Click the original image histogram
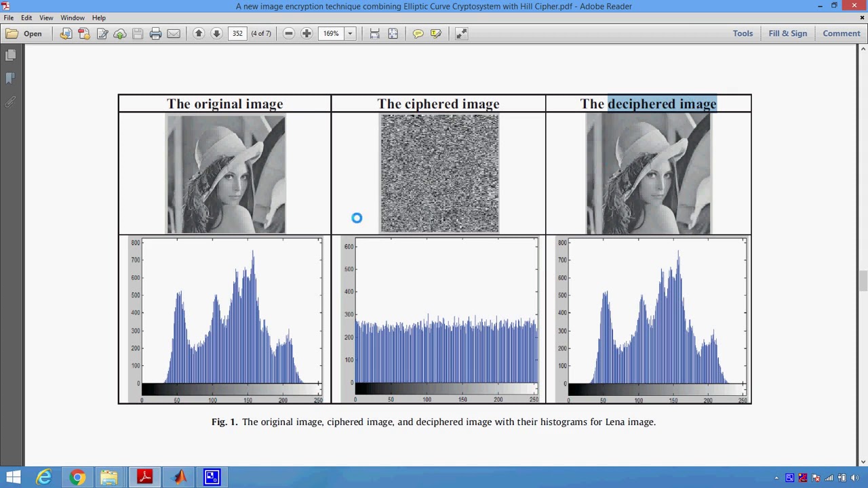Viewport: 868px width, 488px height. click(224, 320)
